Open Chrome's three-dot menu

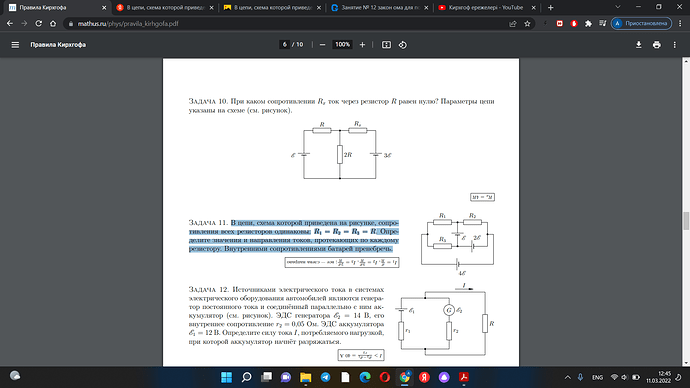(681, 23)
